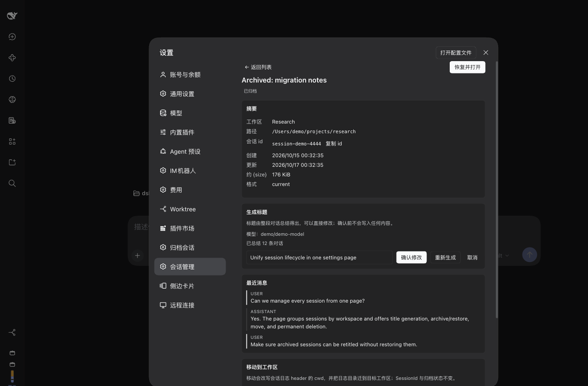Click the plus attach icon in chat input

137,255
